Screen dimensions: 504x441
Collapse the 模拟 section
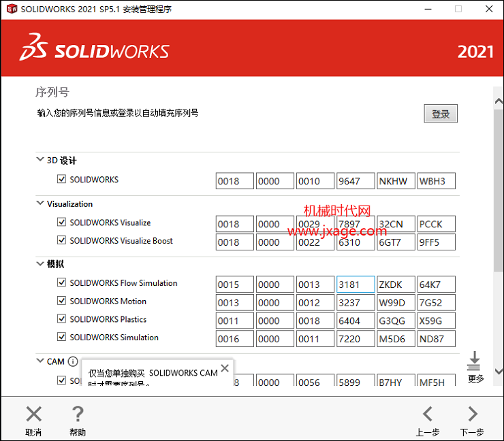[x=40, y=263]
